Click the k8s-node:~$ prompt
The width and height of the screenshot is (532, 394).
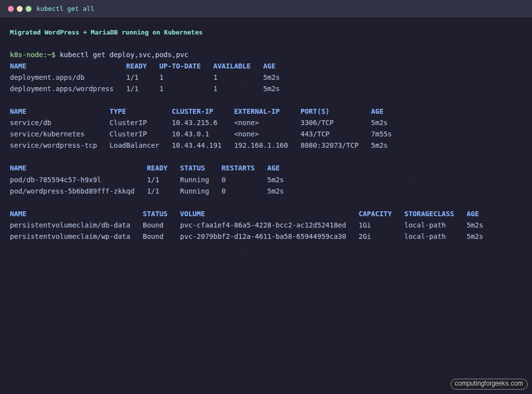point(33,55)
